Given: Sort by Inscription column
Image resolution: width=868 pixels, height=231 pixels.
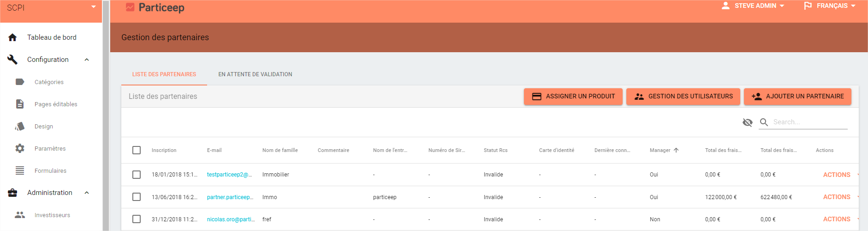Looking at the screenshot, I should 164,150.
